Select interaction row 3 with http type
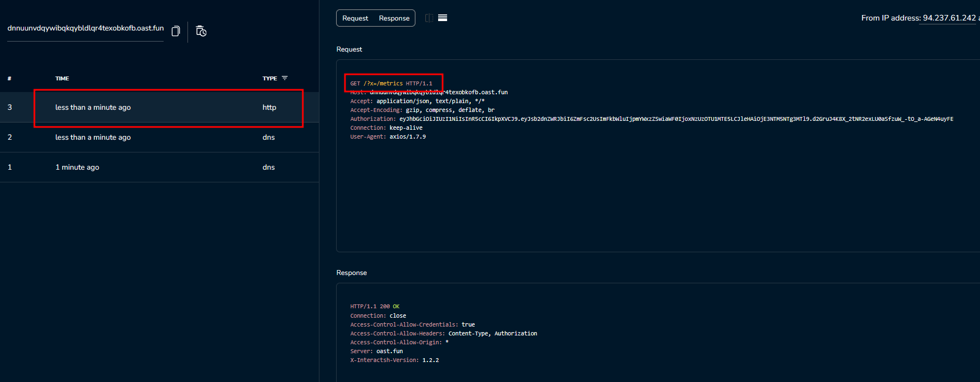The width and height of the screenshot is (980, 382). (x=159, y=107)
